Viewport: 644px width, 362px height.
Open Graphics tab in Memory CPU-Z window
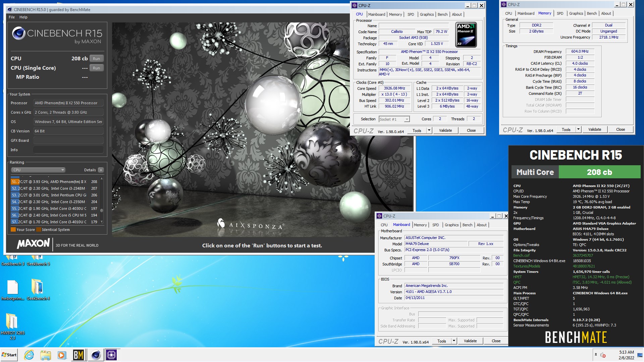tap(576, 13)
